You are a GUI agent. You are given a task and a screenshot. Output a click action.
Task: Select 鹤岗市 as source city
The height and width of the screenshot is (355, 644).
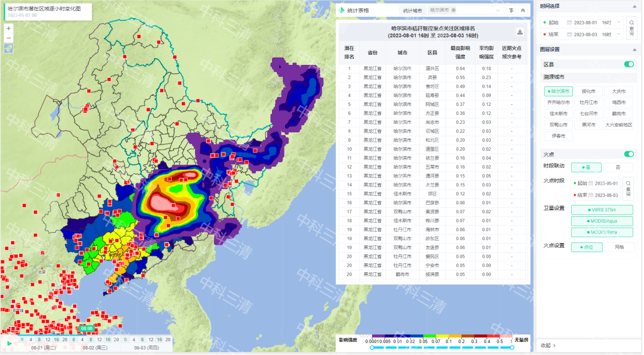pos(618,114)
